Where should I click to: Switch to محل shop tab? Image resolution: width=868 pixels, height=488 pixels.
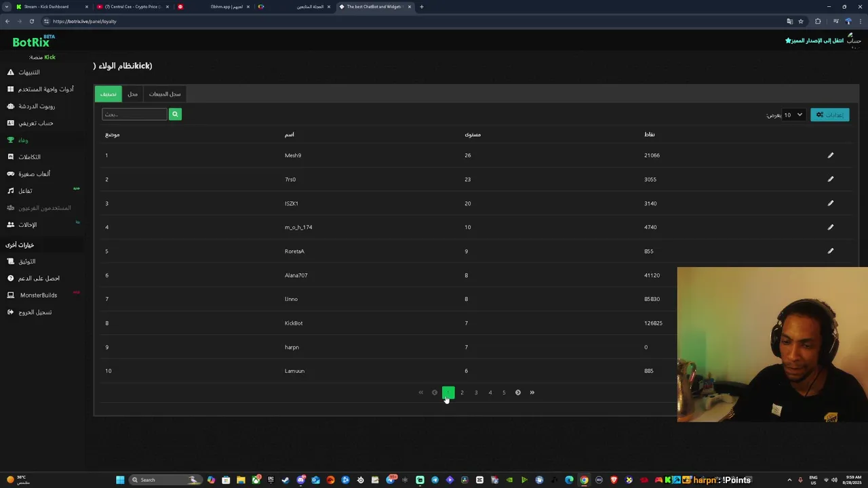tap(133, 94)
